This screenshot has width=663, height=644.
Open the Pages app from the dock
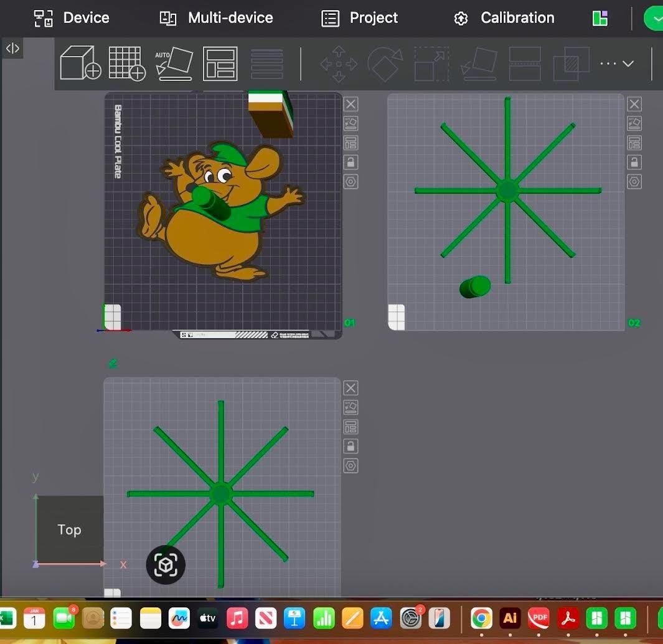pos(352,618)
